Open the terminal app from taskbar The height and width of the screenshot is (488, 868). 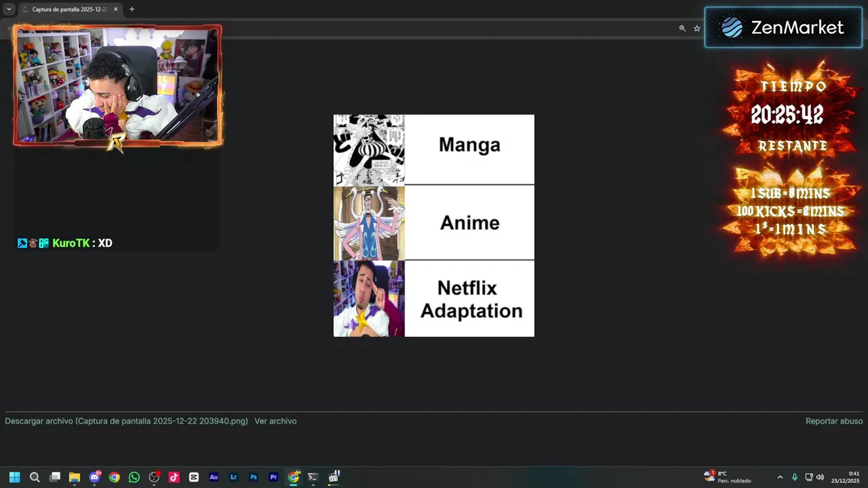tap(313, 477)
